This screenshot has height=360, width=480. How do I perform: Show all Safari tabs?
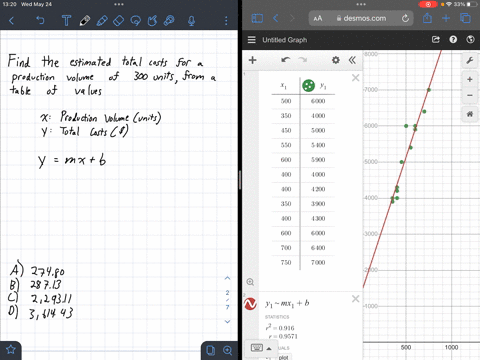click(x=465, y=18)
